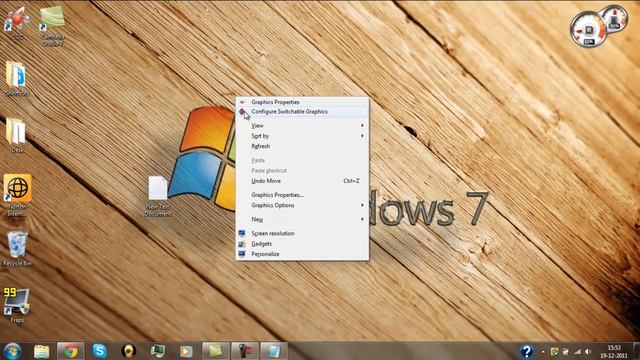This screenshot has width=640, height=360.
Task: Switch to the green Camtasia taskbar button
Action: 215,351
